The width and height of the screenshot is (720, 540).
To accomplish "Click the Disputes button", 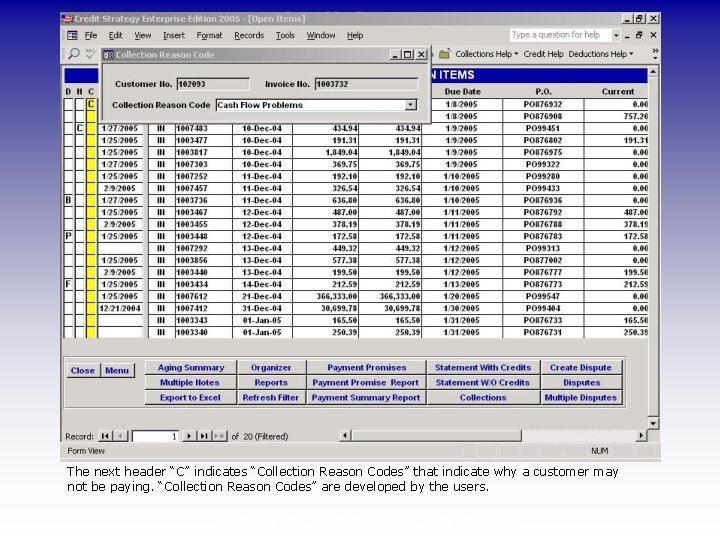I will pos(581,382).
